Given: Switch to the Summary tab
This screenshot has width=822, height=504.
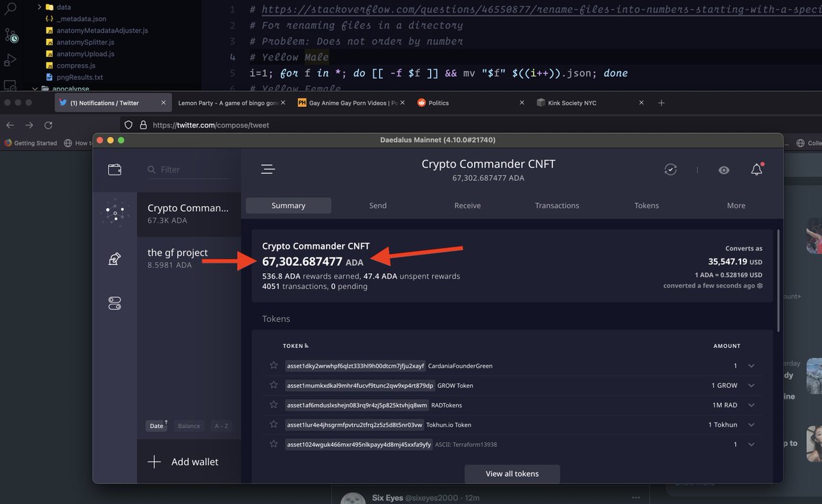Looking at the screenshot, I should 288,205.
